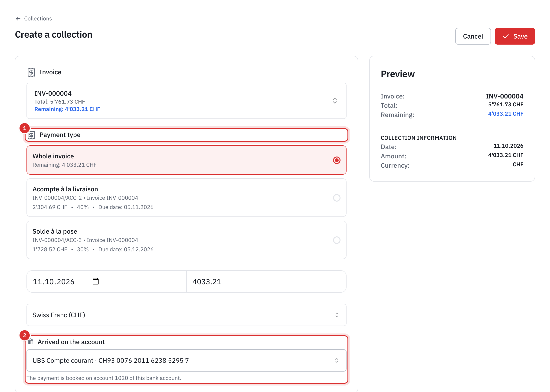This screenshot has height=392, width=550.
Task: Click the receipt icon beside Payment type
Action: pos(31,135)
